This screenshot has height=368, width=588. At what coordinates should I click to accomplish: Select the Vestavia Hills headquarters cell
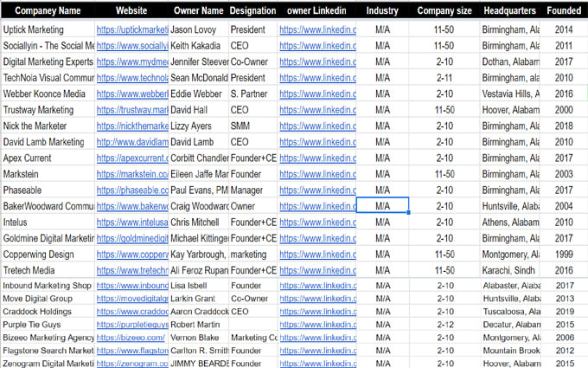click(509, 94)
